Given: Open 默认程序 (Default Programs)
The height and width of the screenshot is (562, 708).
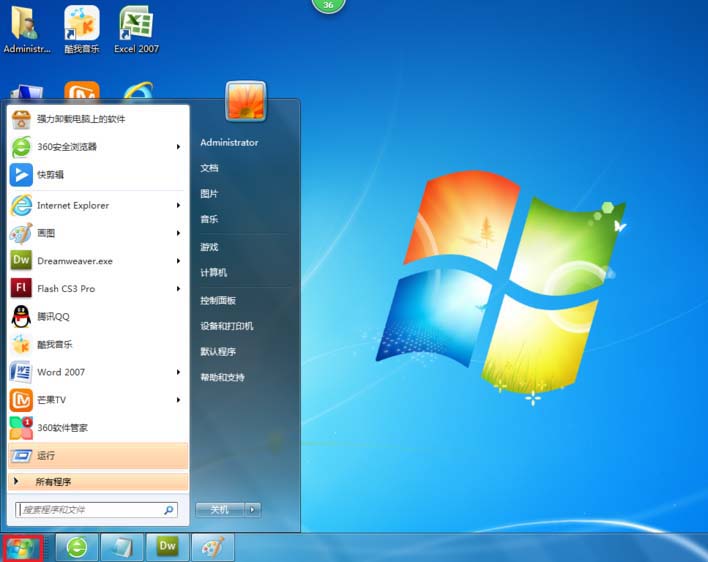Looking at the screenshot, I should tap(218, 352).
